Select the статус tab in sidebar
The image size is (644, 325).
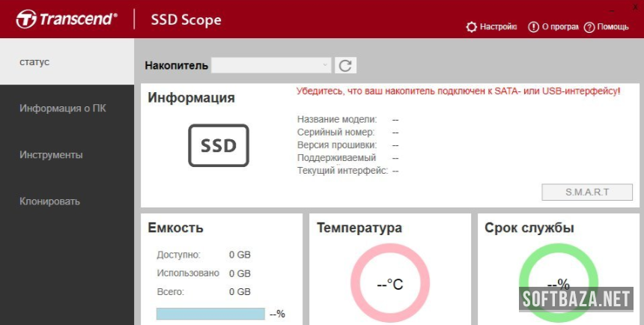click(34, 61)
